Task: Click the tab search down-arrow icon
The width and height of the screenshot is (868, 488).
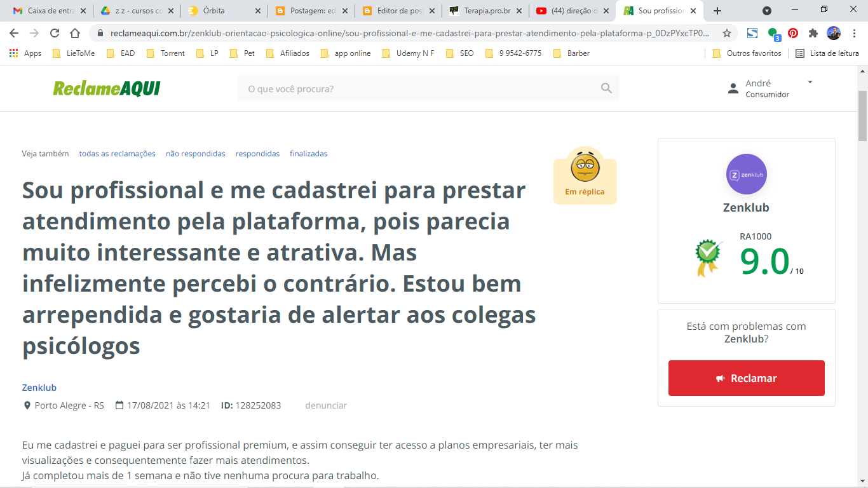Action: point(767,11)
